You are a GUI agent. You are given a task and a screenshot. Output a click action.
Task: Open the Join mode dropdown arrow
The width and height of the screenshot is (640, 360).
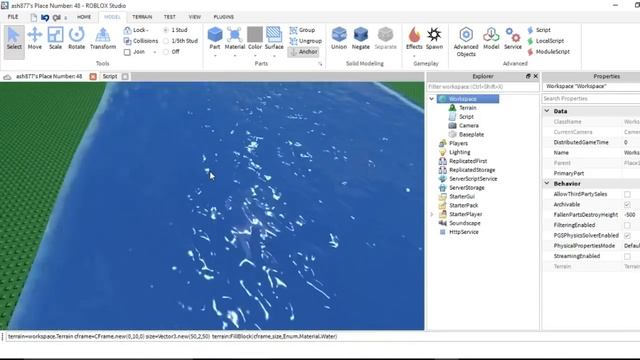pyautogui.click(x=155, y=52)
